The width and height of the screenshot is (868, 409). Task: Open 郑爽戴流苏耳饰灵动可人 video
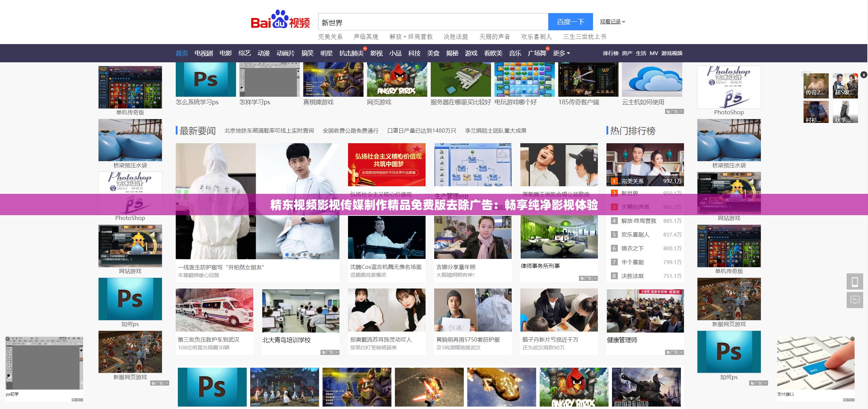tap(387, 310)
